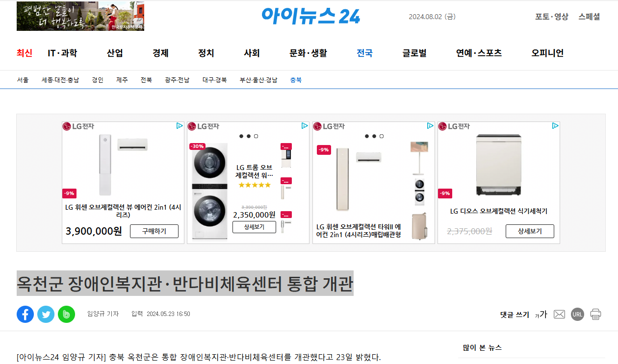Open the 전국 menu section
The width and height of the screenshot is (618, 364).
click(364, 53)
